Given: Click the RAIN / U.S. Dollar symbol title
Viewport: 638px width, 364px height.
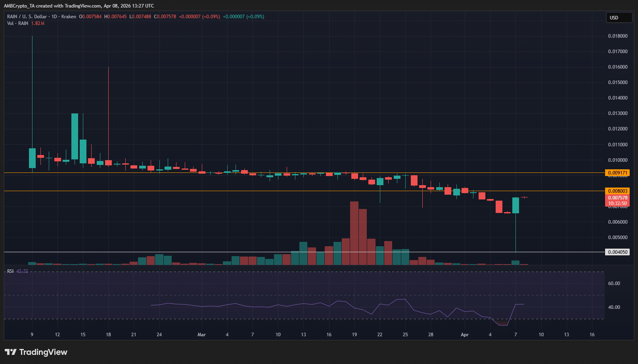Looking at the screenshot, I should (x=27, y=17).
